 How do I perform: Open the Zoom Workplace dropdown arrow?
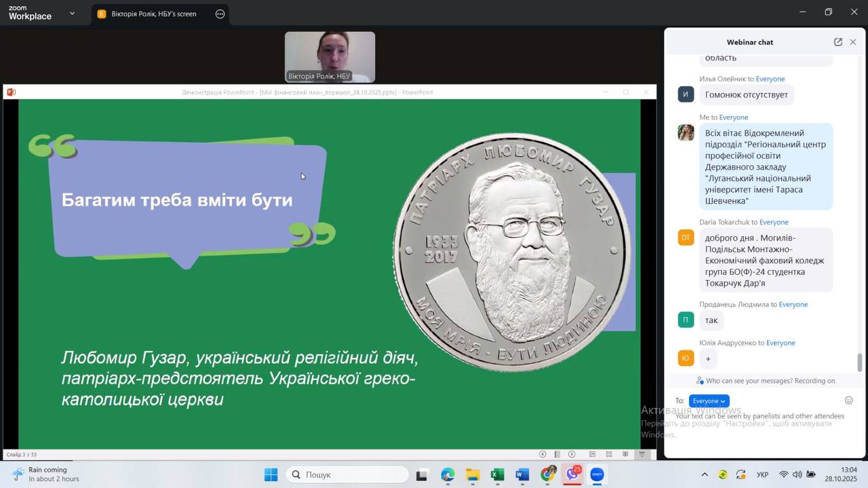click(72, 13)
